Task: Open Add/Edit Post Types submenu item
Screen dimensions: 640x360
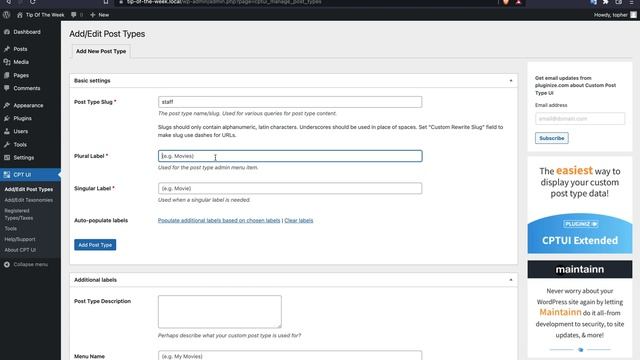Action: point(29,189)
